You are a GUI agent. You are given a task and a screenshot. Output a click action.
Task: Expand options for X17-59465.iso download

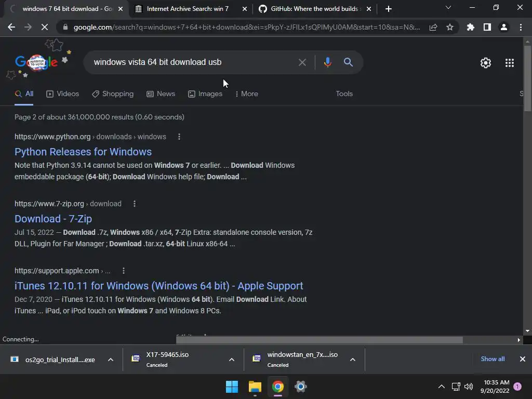click(232, 360)
